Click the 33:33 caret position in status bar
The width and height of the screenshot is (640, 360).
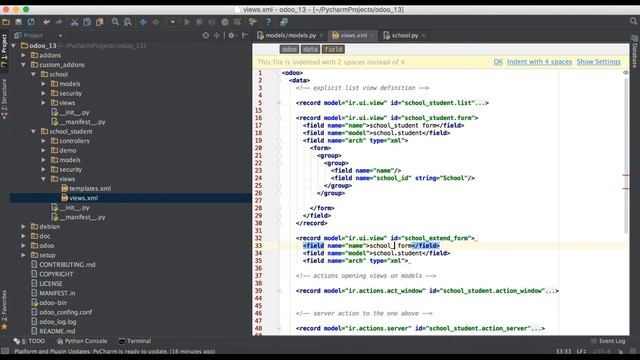click(563, 351)
